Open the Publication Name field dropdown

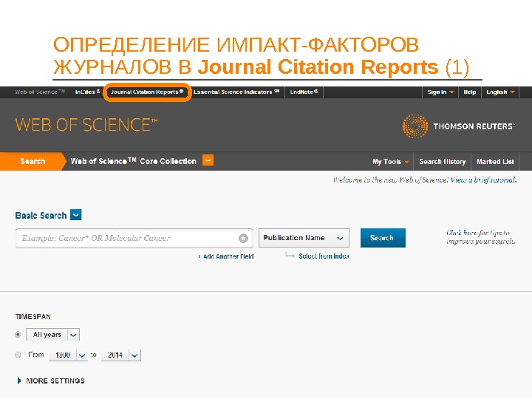pyautogui.click(x=304, y=238)
